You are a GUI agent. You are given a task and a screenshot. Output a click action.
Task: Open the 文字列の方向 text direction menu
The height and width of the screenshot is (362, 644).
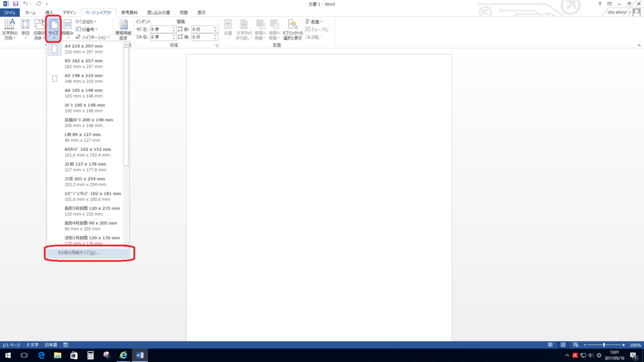pyautogui.click(x=9, y=29)
